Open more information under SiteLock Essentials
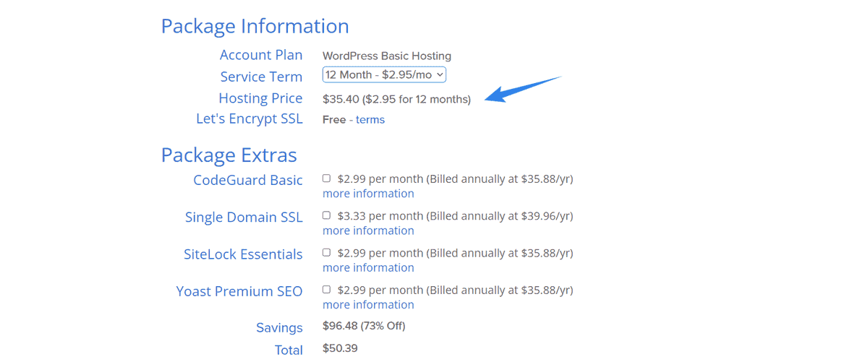The width and height of the screenshot is (868, 362). (368, 267)
